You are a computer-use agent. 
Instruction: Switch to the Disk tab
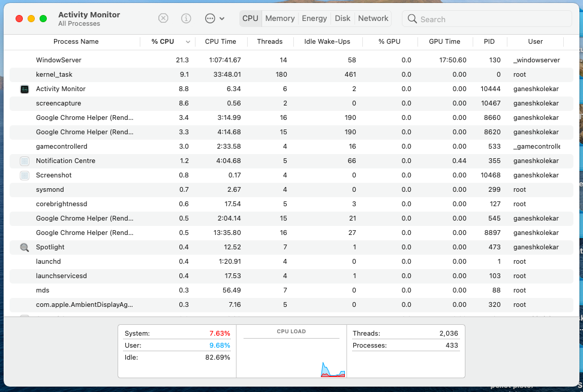coord(342,18)
